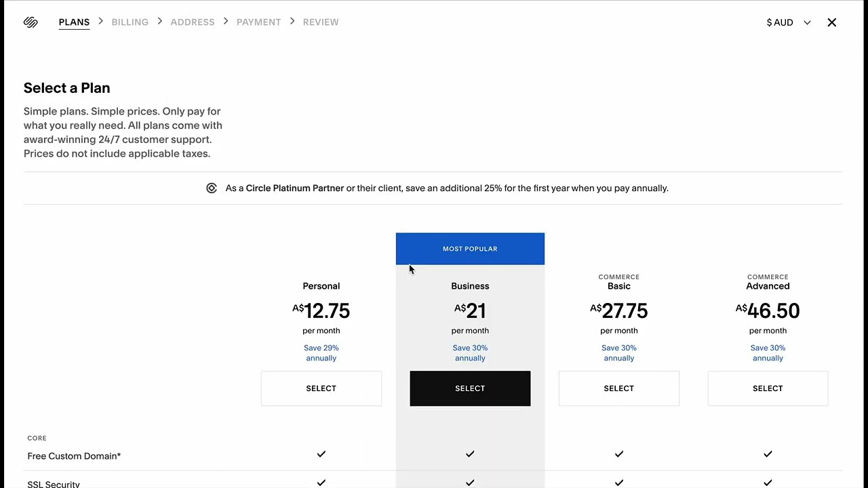Select the Commerce Basic plan
868x488 pixels.
619,388
